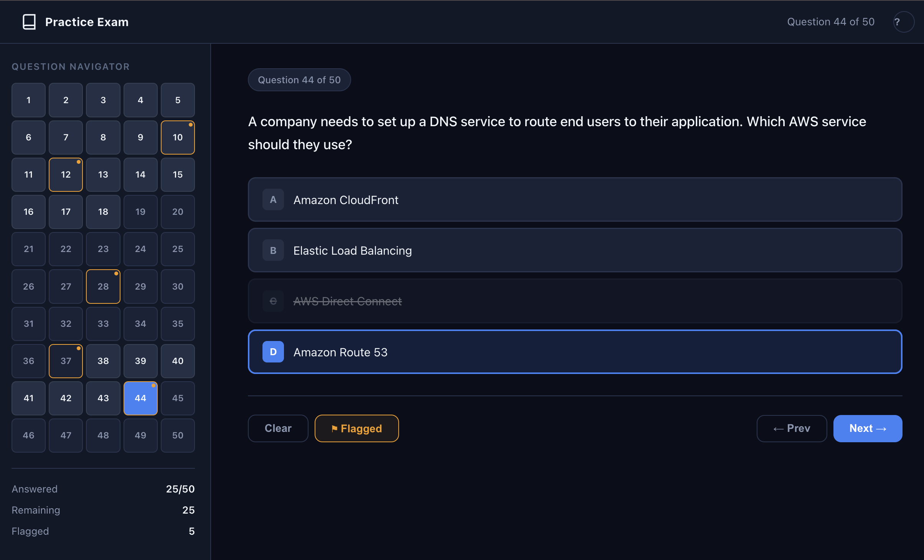
Task: Jump to question 16 in navigator
Action: tap(28, 212)
